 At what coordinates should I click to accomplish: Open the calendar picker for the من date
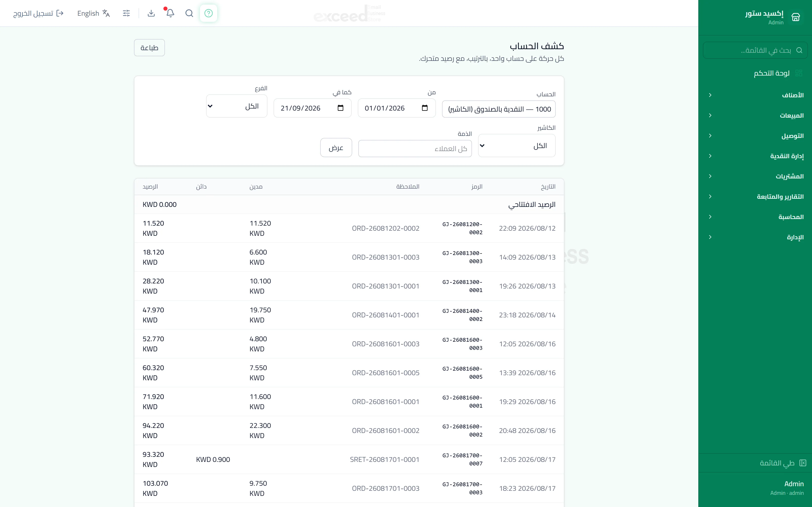pyautogui.click(x=425, y=108)
